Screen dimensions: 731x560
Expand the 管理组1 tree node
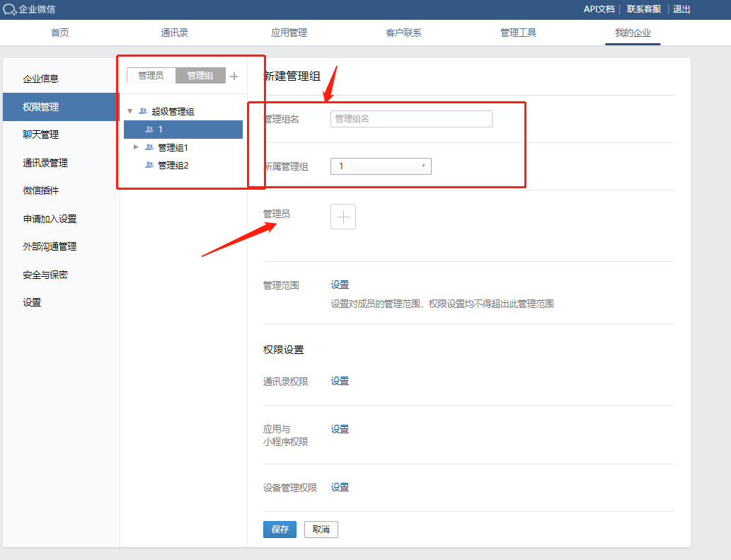coord(137,147)
